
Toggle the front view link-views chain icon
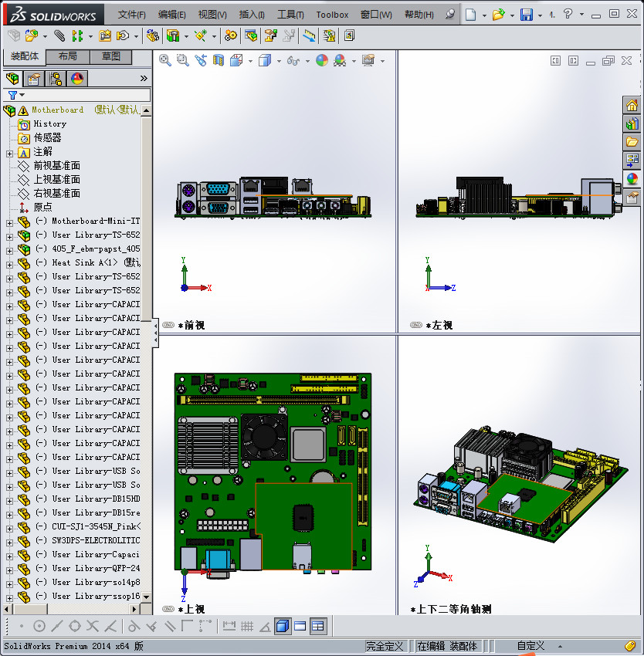tap(168, 325)
